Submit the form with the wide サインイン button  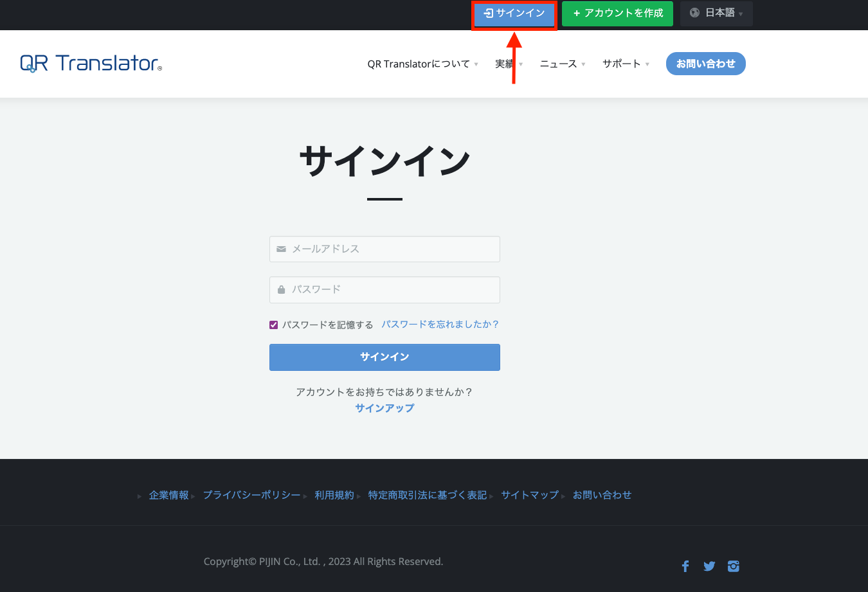tap(384, 357)
